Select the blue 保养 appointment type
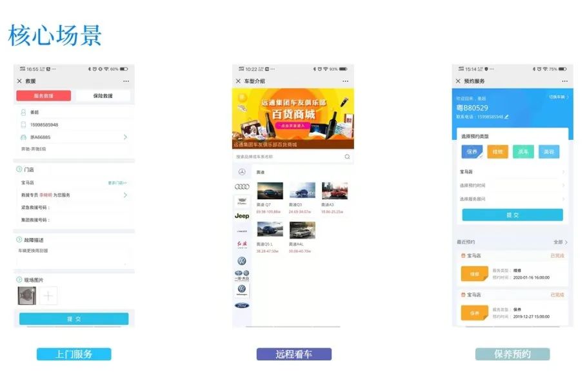 [x=472, y=152]
